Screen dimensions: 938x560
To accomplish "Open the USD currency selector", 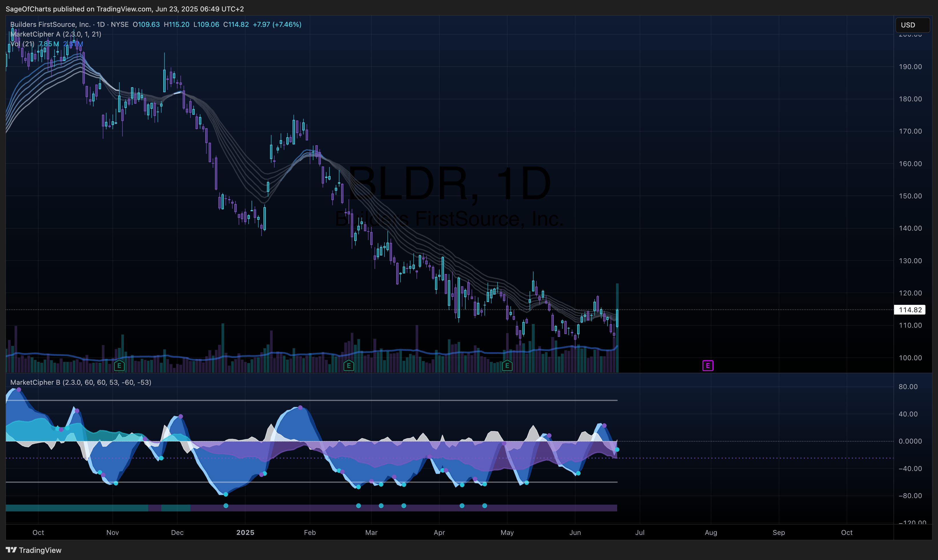I will (x=912, y=25).
